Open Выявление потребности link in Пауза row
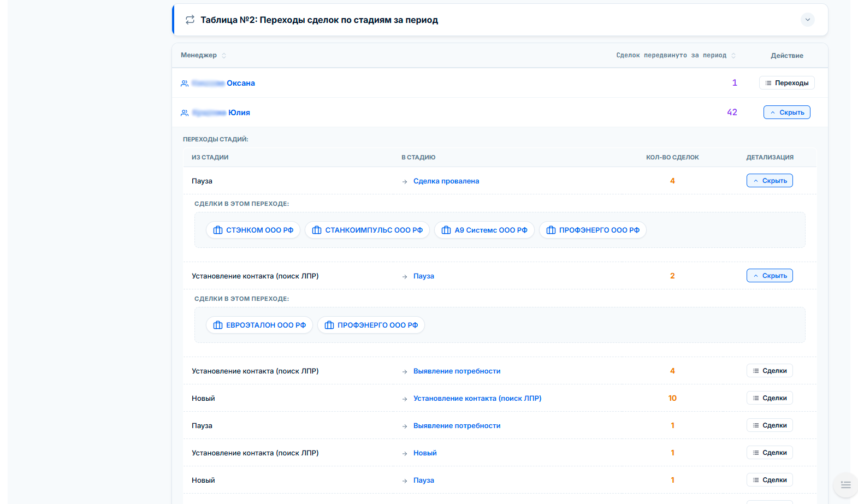Image resolution: width=858 pixels, height=504 pixels. (457, 426)
